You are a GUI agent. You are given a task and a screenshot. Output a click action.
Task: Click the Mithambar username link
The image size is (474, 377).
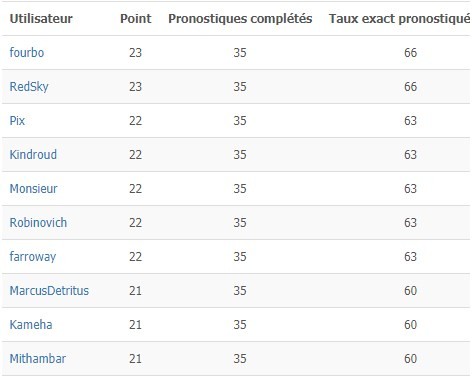coord(37,359)
